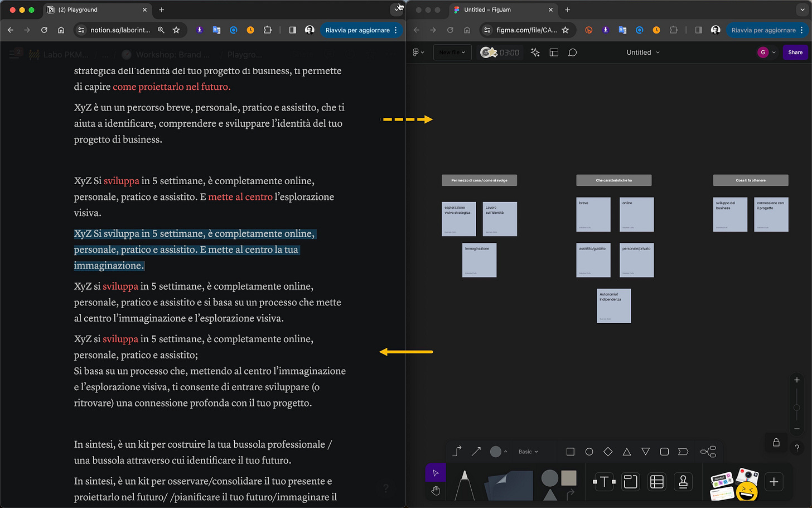Viewport: 812px width, 508px height.
Task: Close the (2) Playground tab
Action: [x=145, y=9]
